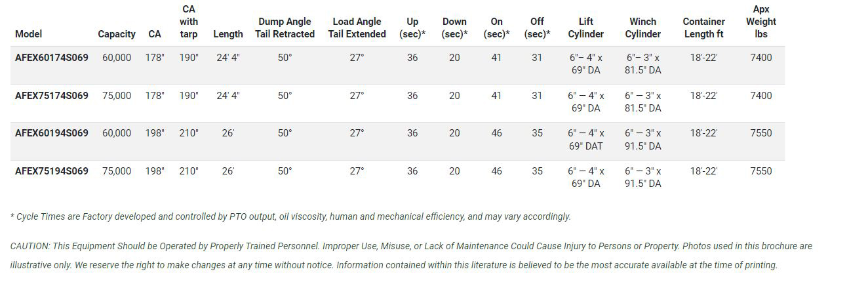
Task: Click the AFEX60174S069 model name
Action: (51, 58)
